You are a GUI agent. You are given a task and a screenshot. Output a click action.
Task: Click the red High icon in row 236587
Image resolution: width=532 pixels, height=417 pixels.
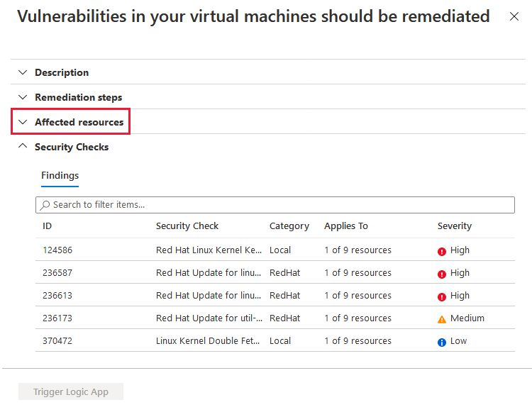pyautogui.click(x=441, y=274)
